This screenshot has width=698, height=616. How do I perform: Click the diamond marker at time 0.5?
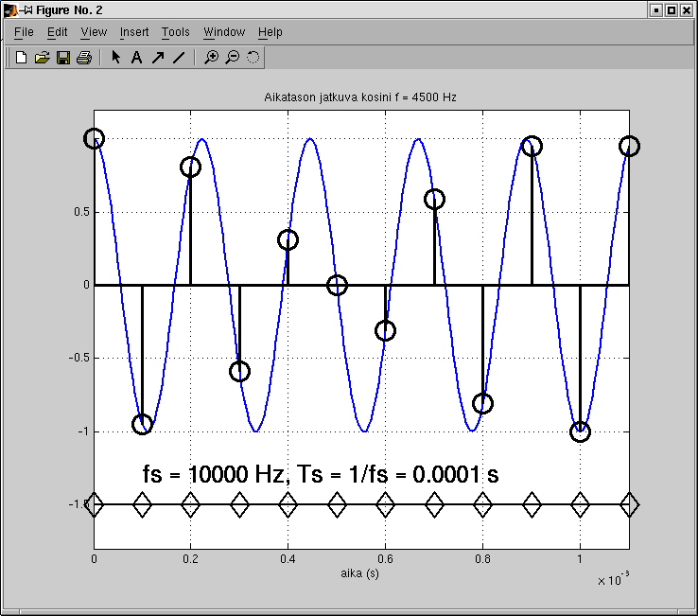pos(337,504)
